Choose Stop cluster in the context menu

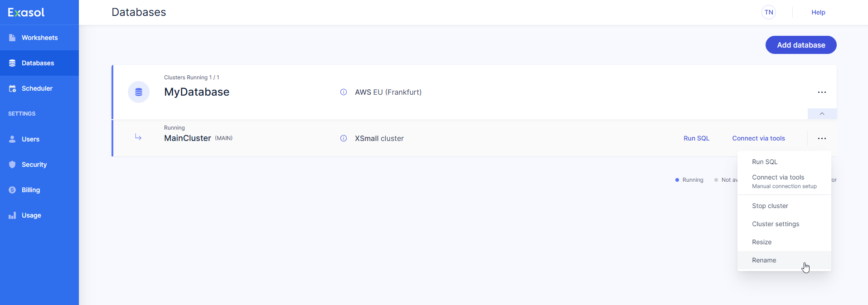[x=770, y=206]
